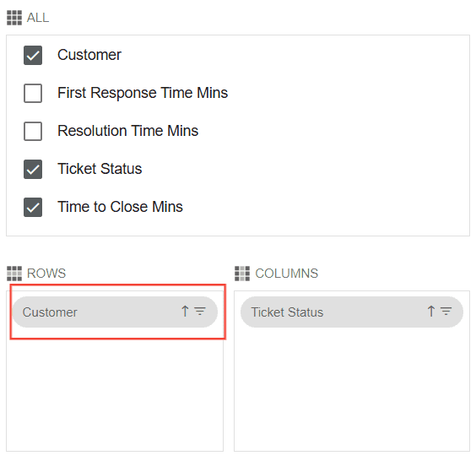Screen dimensions: 476x461
Task: Select the Ticket Status chip in COLUMNS
Action: [352, 312]
